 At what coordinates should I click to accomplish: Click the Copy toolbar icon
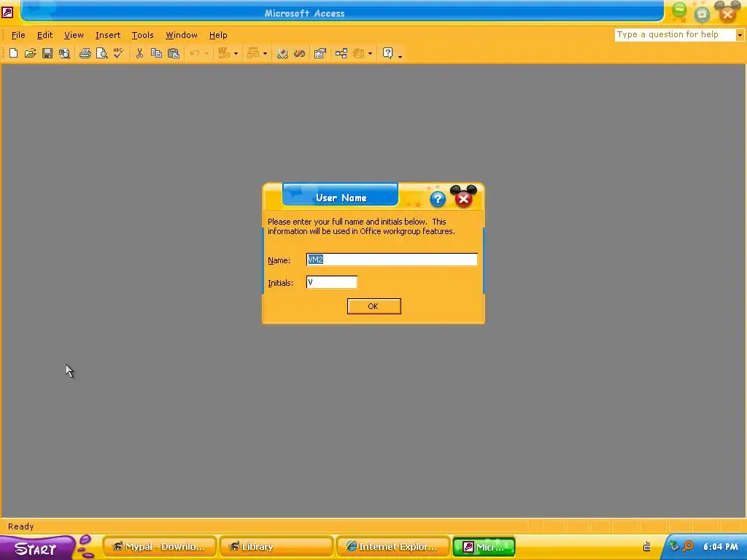coord(156,53)
